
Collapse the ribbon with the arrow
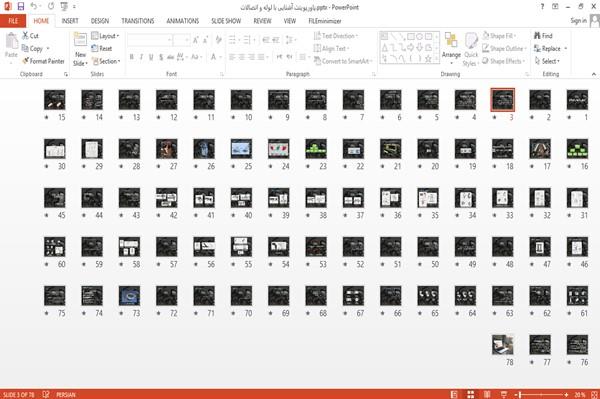(x=593, y=74)
